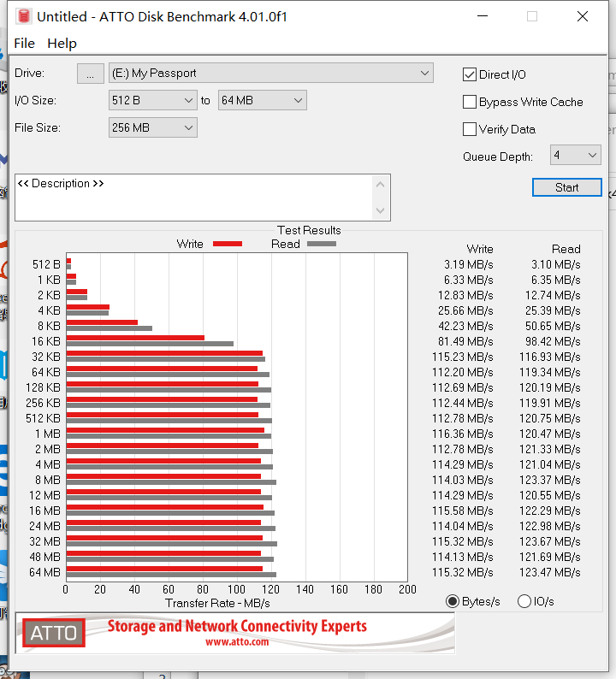Select the Bytes/s radio button
616x679 pixels.
[x=453, y=601]
